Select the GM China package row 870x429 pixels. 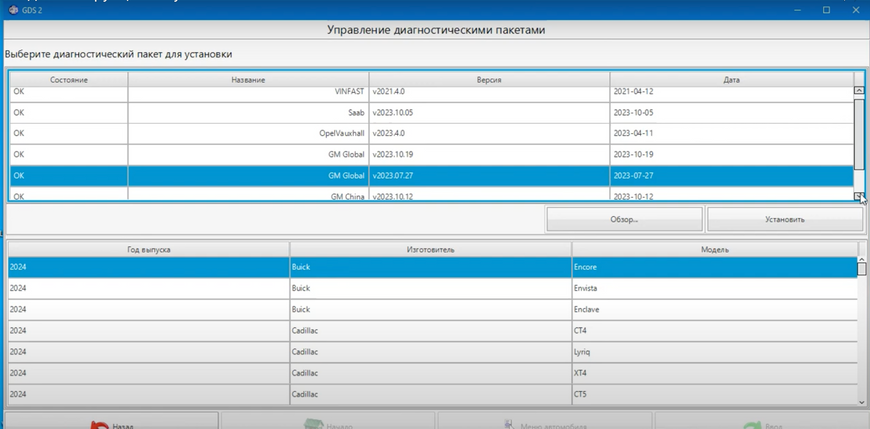click(x=432, y=194)
